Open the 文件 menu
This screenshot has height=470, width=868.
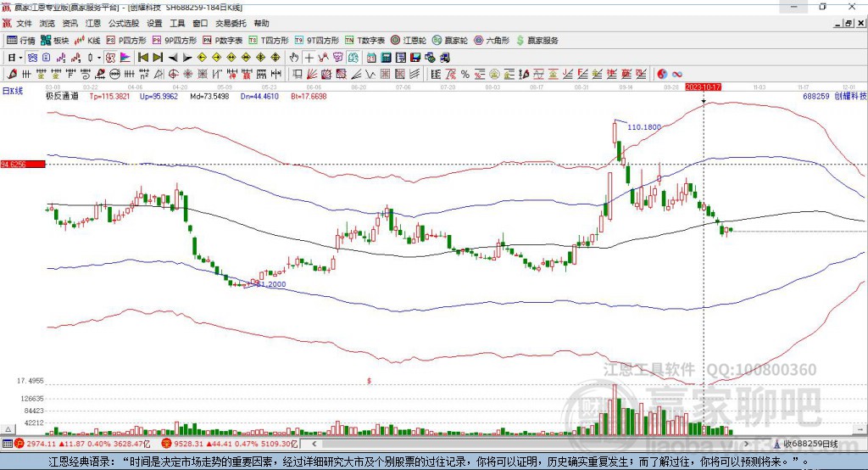pyautogui.click(x=24, y=23)
